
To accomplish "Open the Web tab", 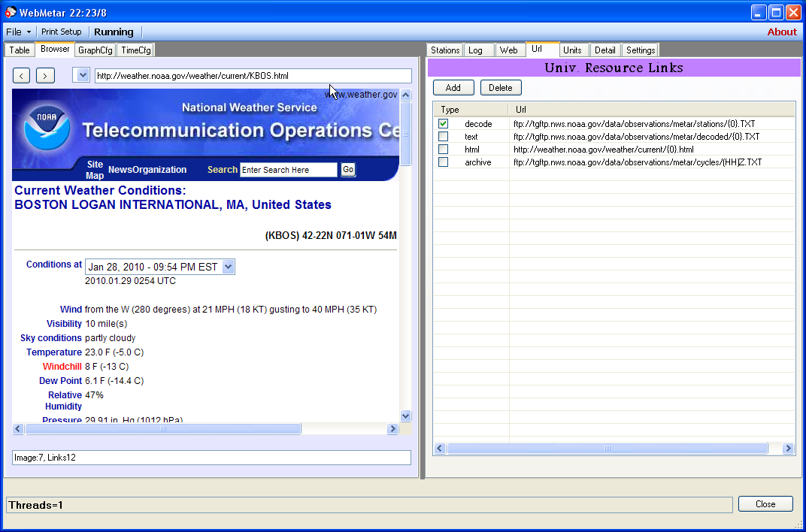I will pyautogui.click(x=509, y=50).
